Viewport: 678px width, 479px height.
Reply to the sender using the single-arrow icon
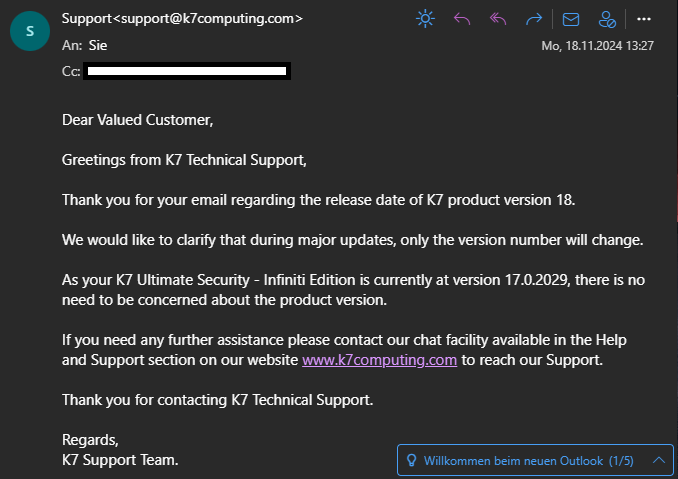point(462,19)
